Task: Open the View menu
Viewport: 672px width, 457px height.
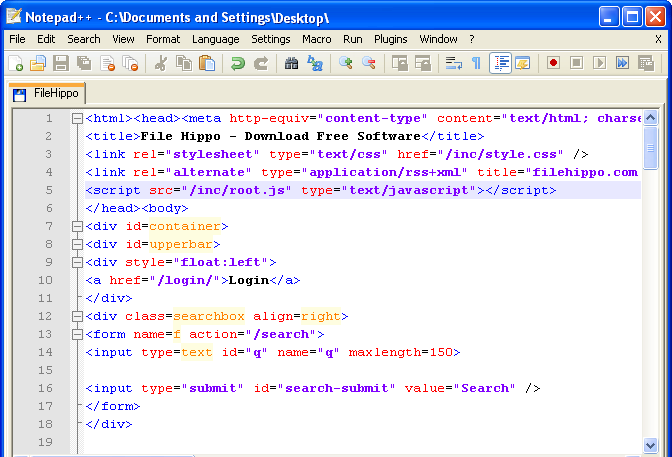Action: coord(123,39)
